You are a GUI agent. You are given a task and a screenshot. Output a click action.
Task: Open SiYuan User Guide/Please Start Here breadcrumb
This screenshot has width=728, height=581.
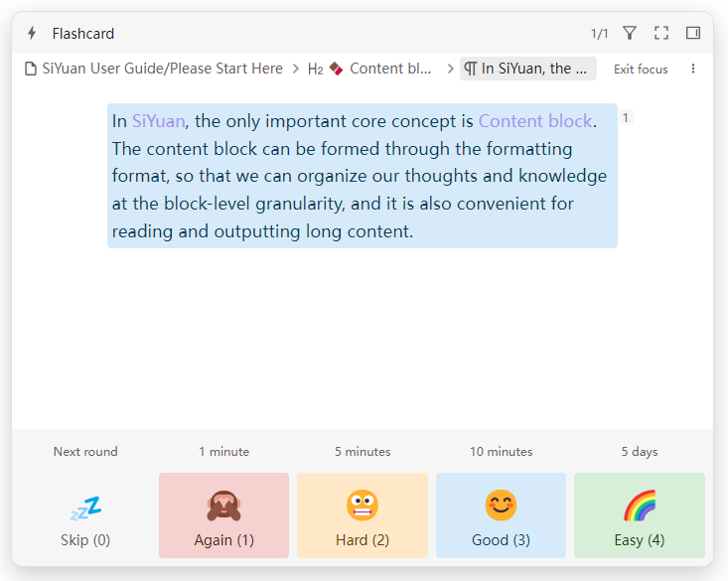(x=162, y=70)
